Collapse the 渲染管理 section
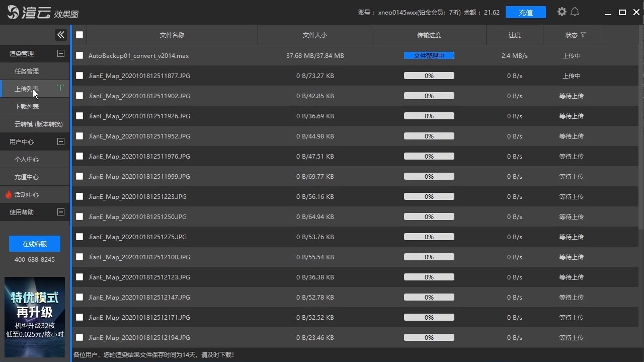The image size is (644, 362). (61, 53)
